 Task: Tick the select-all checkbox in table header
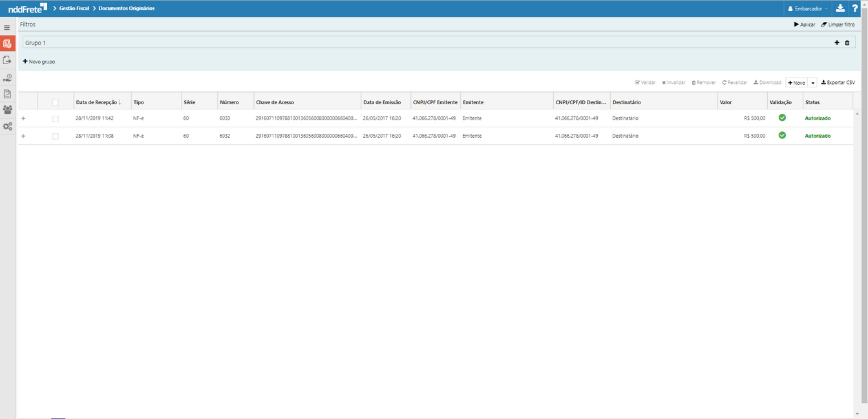click(x=56, y=102)
